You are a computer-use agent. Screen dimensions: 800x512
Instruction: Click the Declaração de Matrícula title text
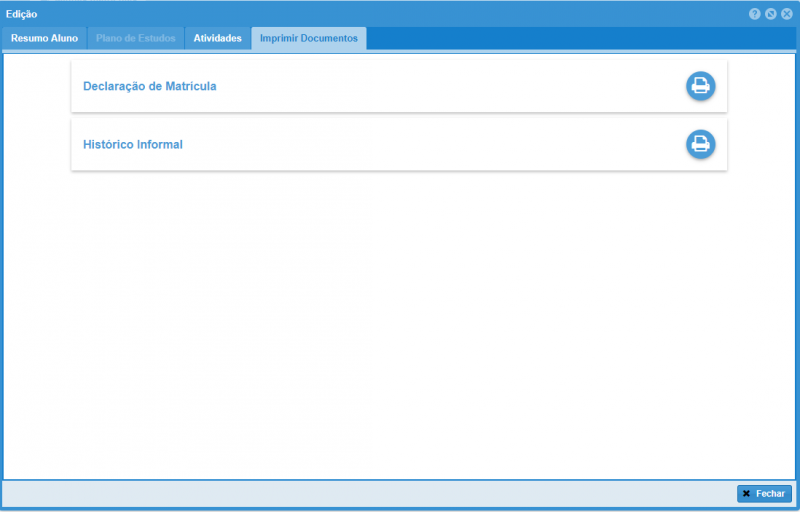150,86
